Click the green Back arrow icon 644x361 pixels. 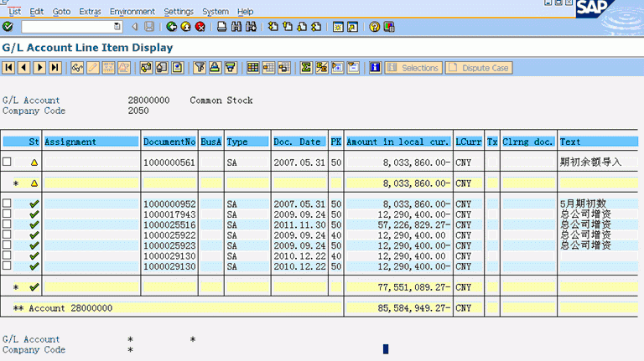tap(172, 27)
